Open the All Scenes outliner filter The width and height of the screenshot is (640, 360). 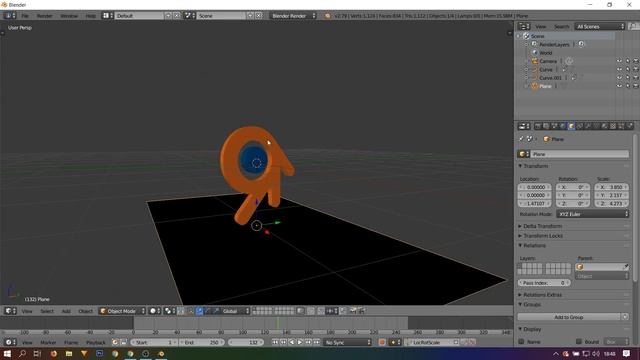(x=599, y=27)
